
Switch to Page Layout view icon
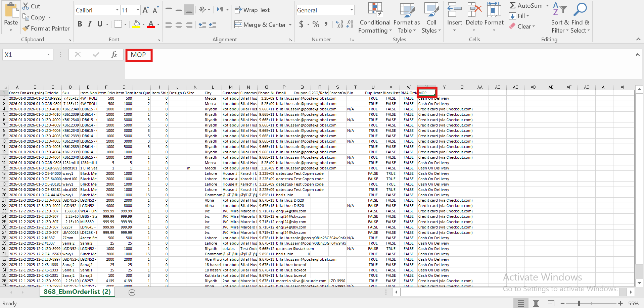(536, 303)
